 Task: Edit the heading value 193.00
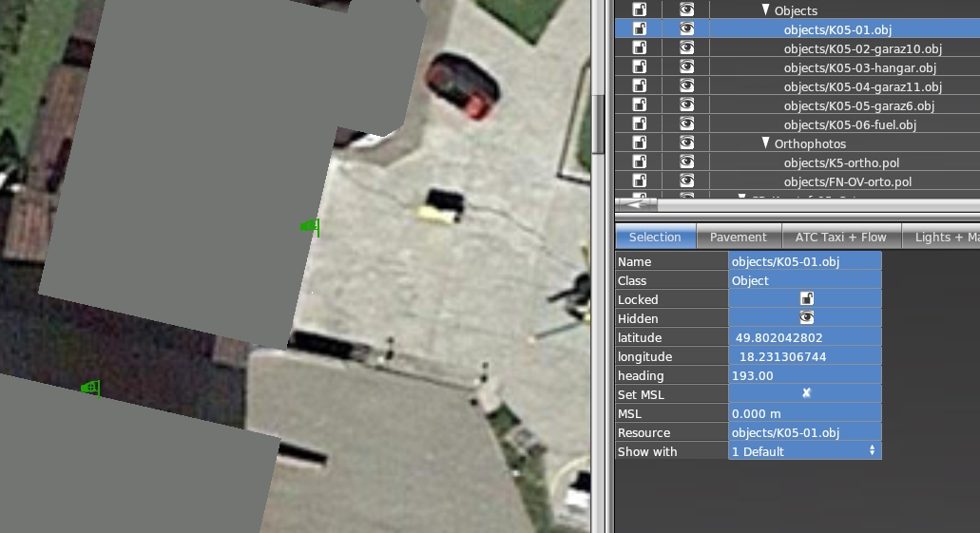(805, 375)
